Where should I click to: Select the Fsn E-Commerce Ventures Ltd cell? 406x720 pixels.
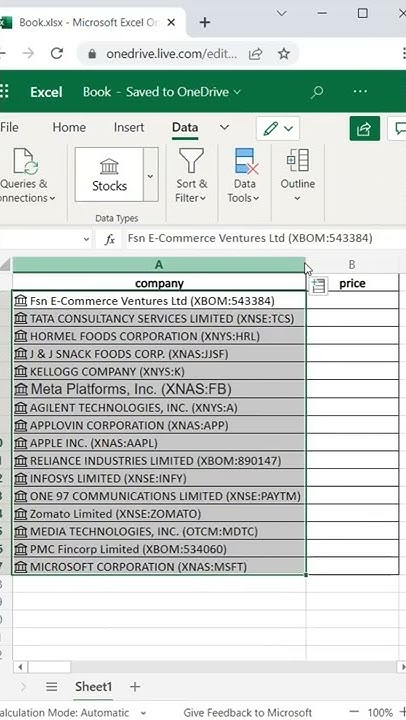pyautogui.click(x=159, y=301)
